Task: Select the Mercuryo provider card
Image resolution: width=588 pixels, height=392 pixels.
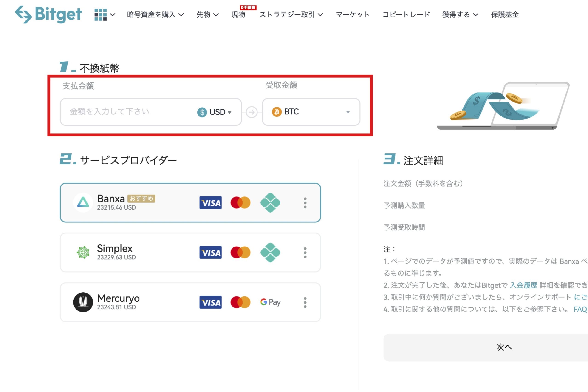Action: click(190, 302)
